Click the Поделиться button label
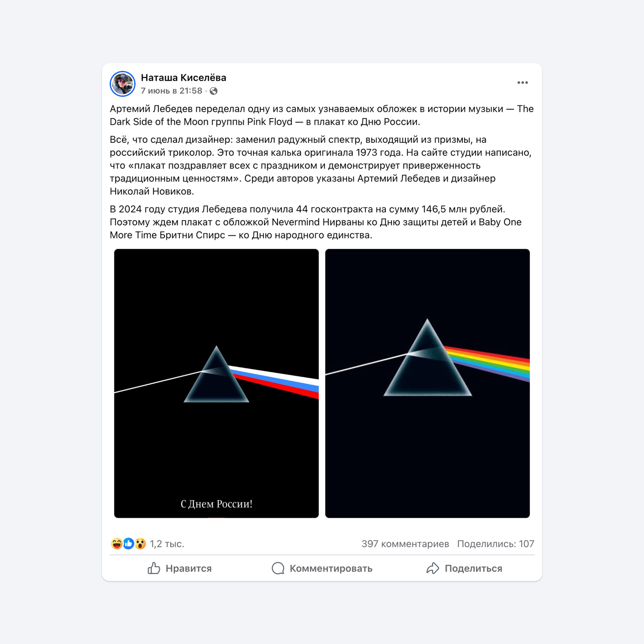644x644 pixels. point(473,568)
